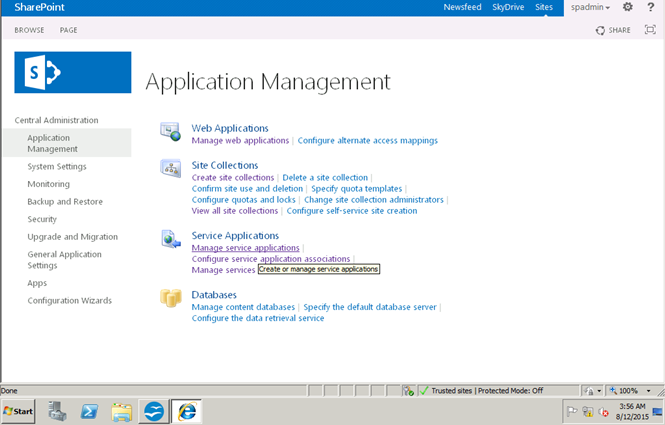Open the blue bird app in taskbar

tap(154, 411)
